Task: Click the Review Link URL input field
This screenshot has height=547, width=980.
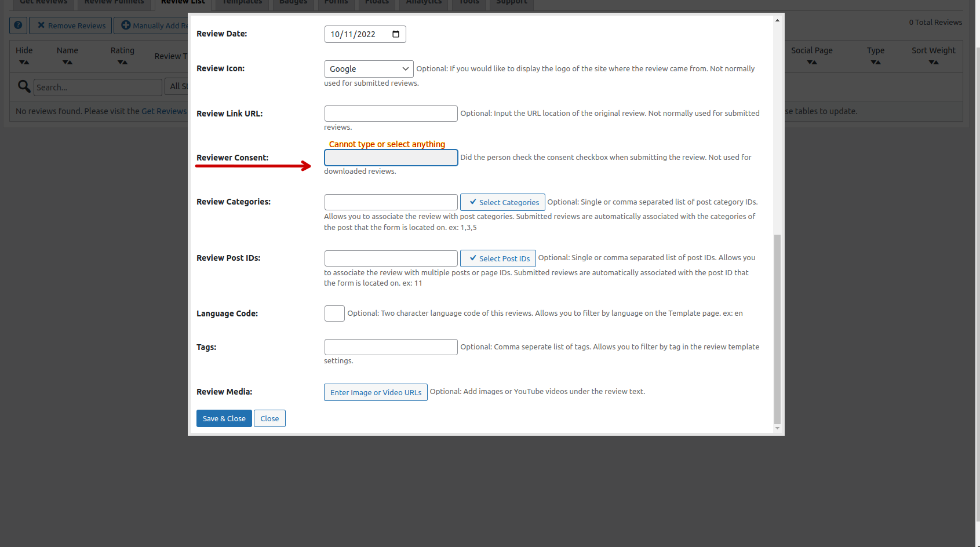Action: (391, 114)
